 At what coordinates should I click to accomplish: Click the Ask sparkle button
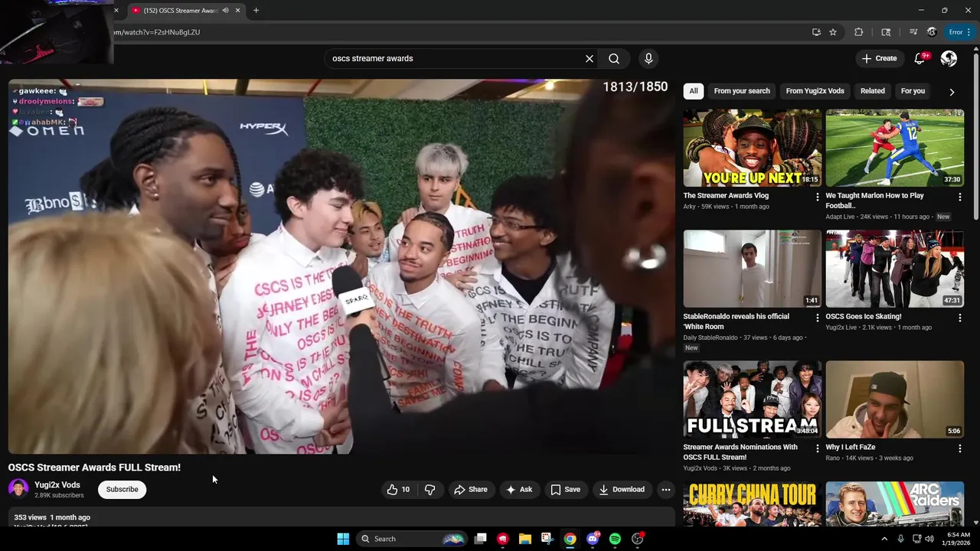click(519, 490)
